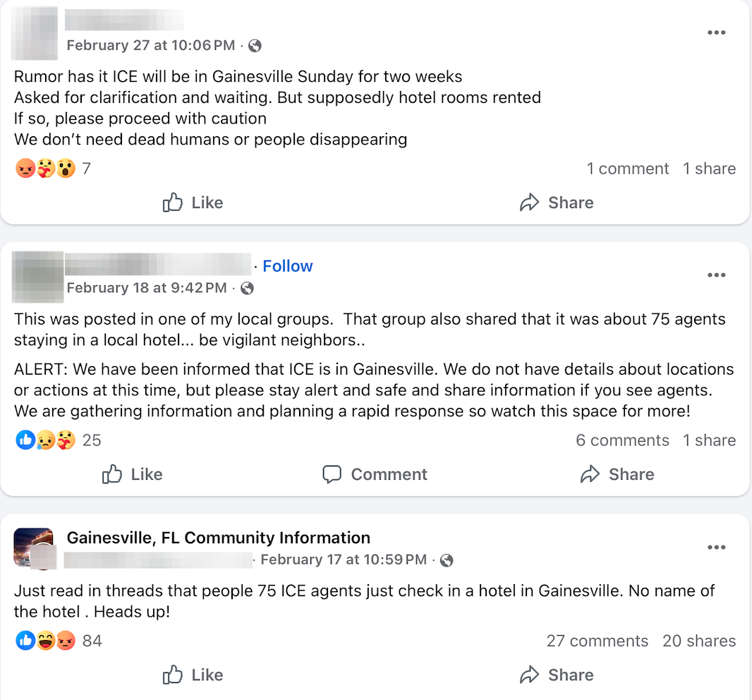View reaction emojis on post with 7 reactions
752x700 pixels.
point(45,169)
